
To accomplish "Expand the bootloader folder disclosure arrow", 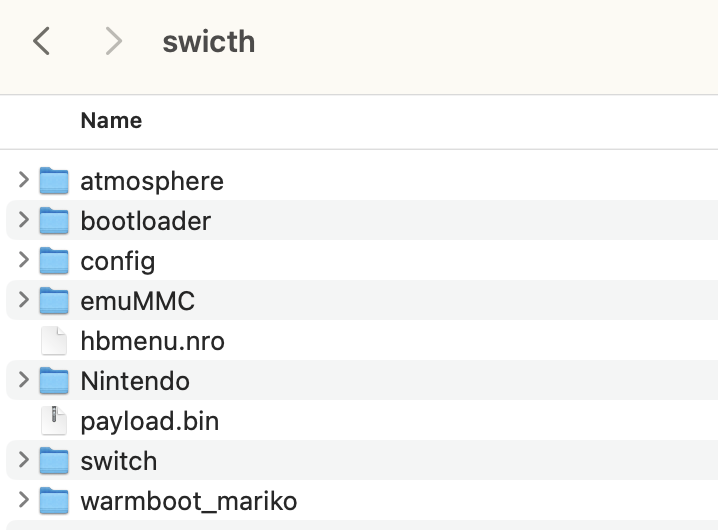I will tap(24, 220).
